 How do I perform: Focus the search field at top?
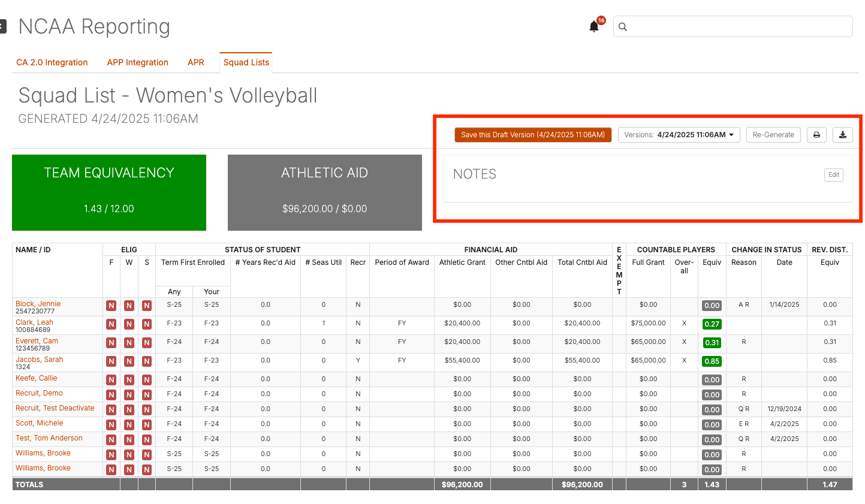click(x=733, y=26)
